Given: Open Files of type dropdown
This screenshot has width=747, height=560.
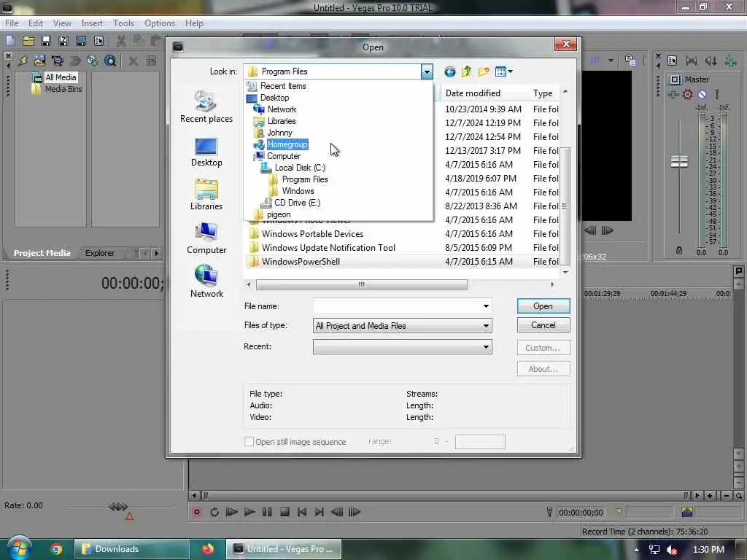Looking at the screenshot, I should coord(402,326).
